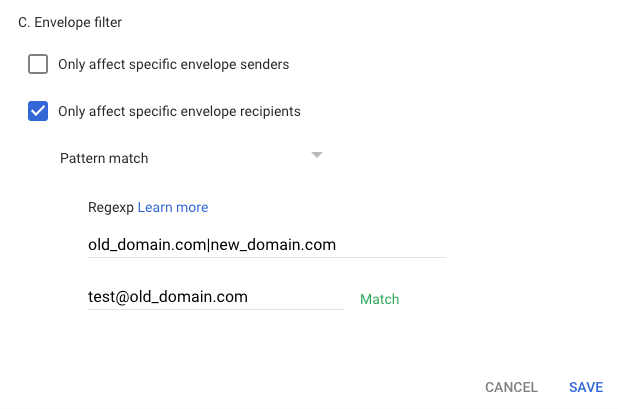This screenshot has width=618, height=409.
Task: Click the empty checkbox square icon
Action: 38,65
